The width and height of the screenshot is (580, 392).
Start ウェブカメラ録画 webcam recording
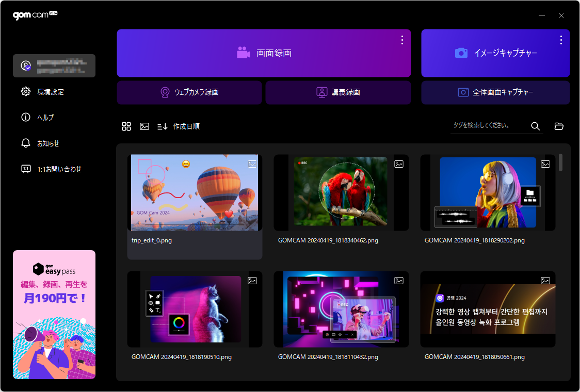click(x=189, y=92)
